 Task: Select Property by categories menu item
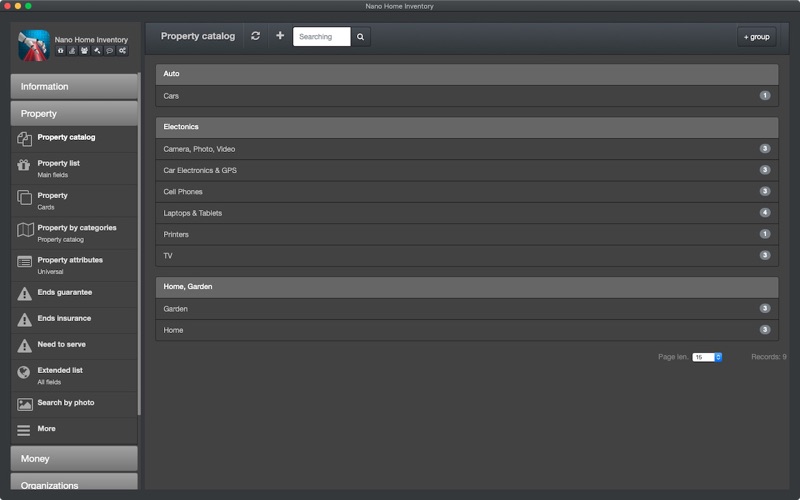pos(77,228)
